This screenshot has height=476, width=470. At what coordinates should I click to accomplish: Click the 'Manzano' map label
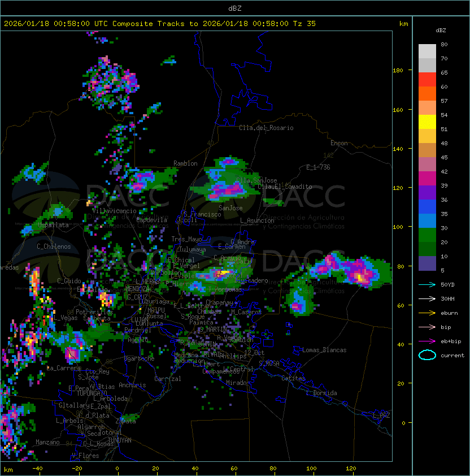[x=47, y=442]
